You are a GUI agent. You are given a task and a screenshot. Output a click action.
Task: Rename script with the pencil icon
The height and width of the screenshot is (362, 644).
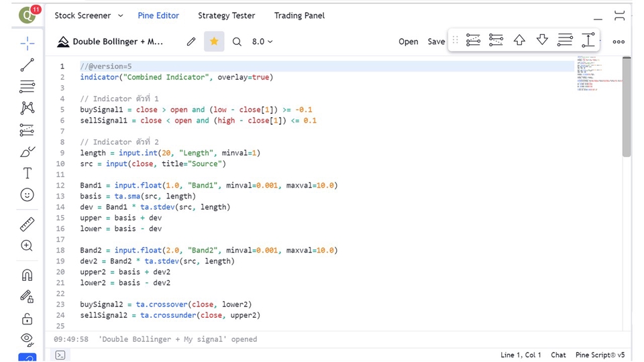tap(191, 42)
